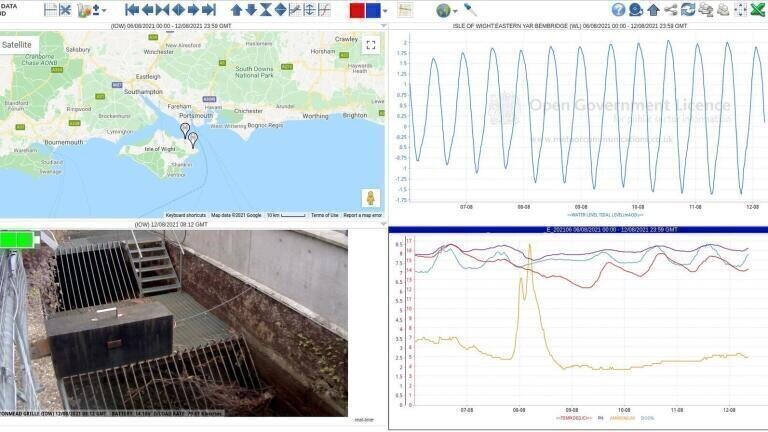Click the grid layout icon in toolbar
Viewport: 768px width, 432px height.
tap(50, 10)
